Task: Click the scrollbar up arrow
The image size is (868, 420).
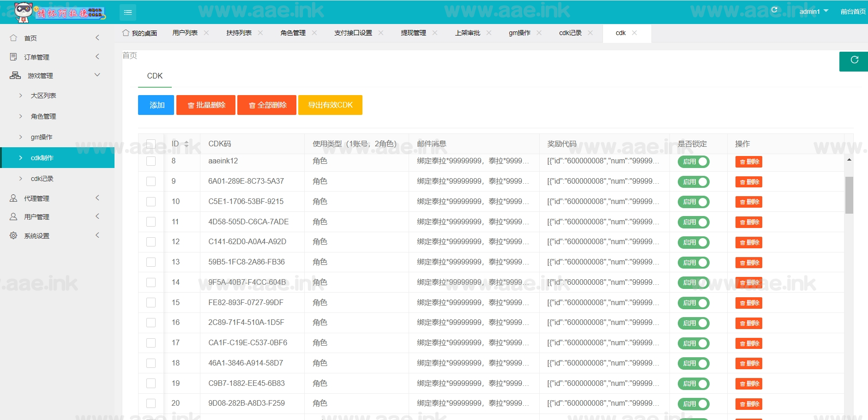Action: pos(849,160)
